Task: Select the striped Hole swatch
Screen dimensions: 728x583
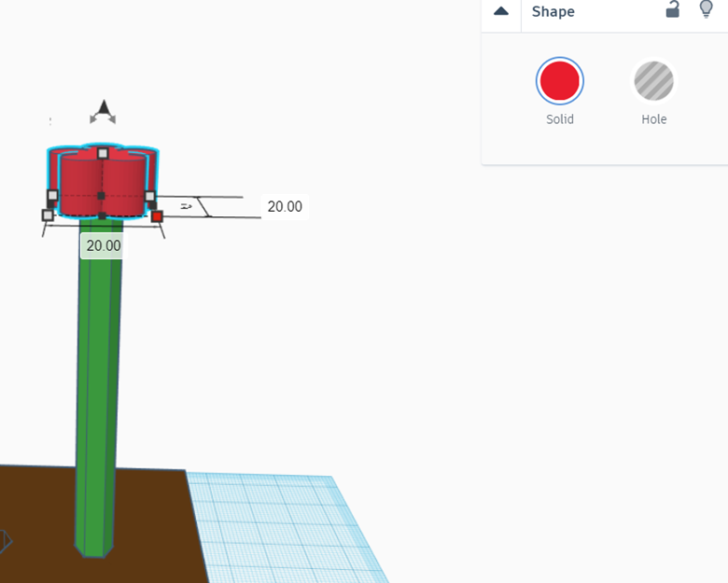Action: click(x=653, y=81)
